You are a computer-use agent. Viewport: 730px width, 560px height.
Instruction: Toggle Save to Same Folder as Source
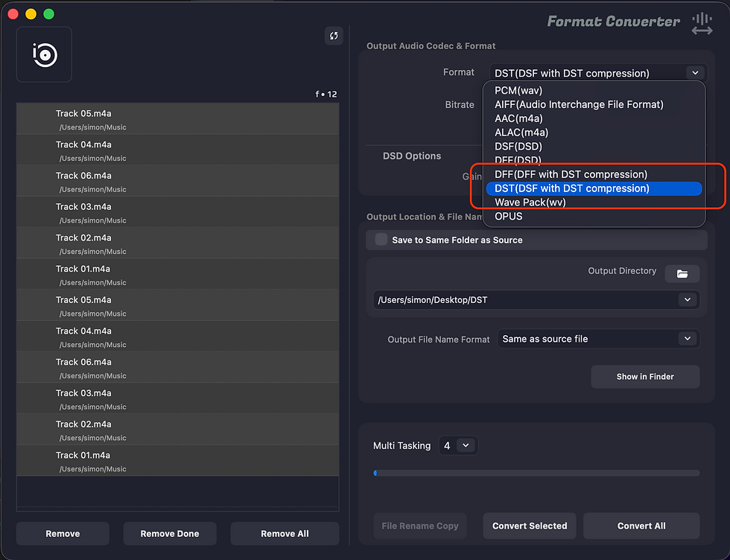click(x=381, y=239)
